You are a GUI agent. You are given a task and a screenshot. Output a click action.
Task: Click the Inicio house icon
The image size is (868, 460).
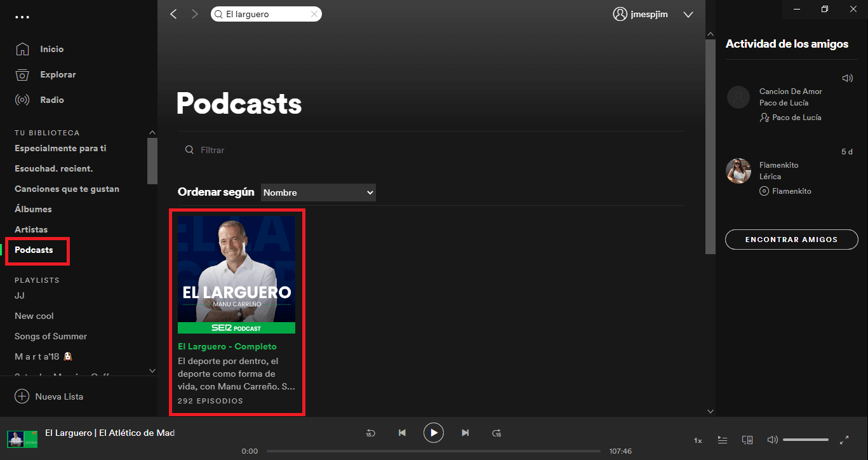pyautogui.click(x=22, y=49)
